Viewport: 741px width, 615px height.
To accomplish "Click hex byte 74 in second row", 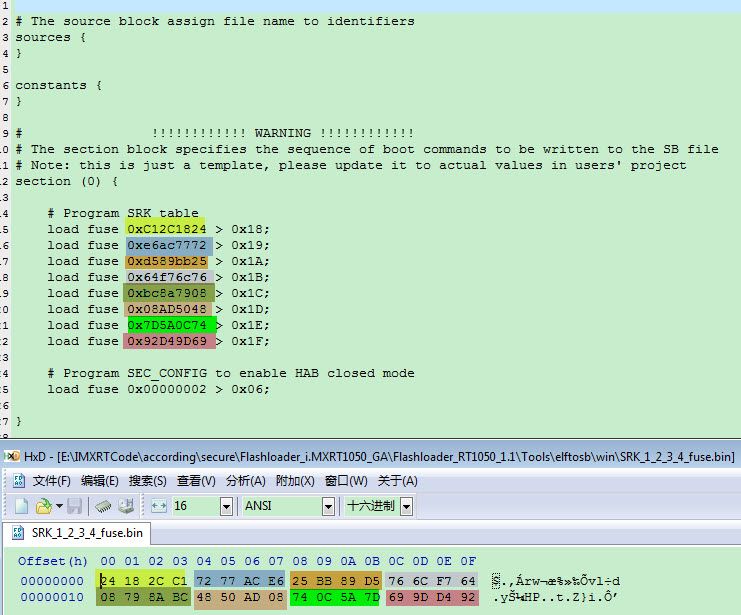I will [x=300, y=597].
